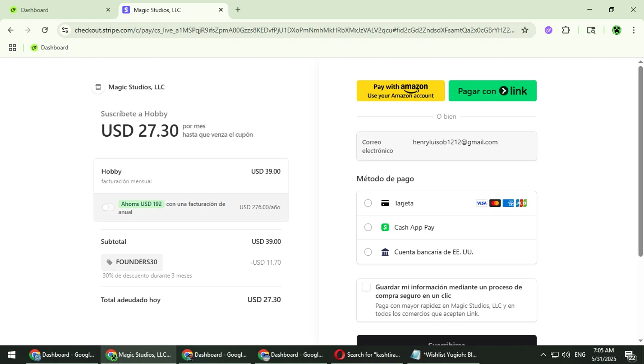Image resolution: width=644 pixels, height=364 pixels.
Task: Close the Magic Studios tab
Action: [x=221, y=10]
